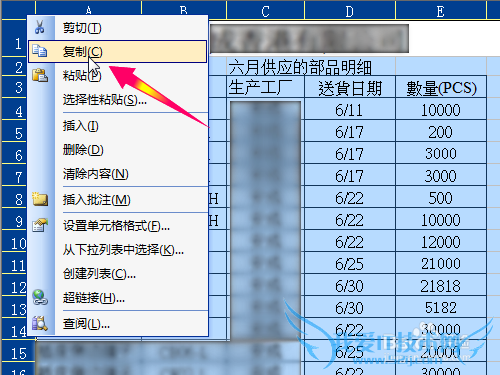This screenshot has height=375, width=500.
Task: Click quantity cell 3000 in row 7
Action: point(441,175)
